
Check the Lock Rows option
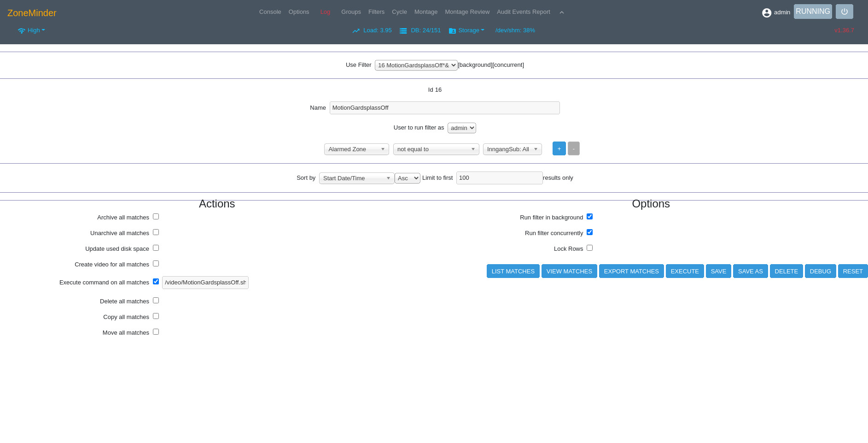pos(589,248)
